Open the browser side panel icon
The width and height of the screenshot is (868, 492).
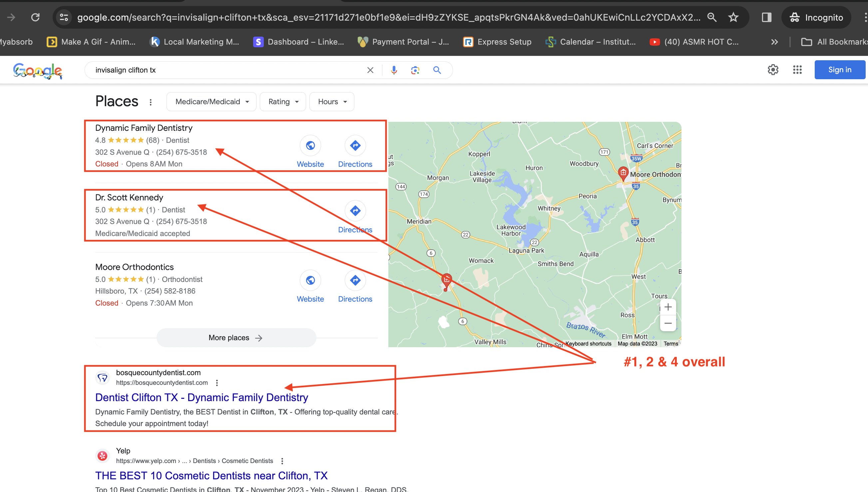pyautogui.click(x=767, y=17)
